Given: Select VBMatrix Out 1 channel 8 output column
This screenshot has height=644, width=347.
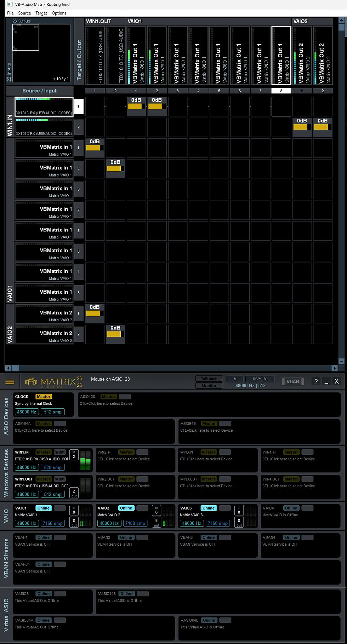Looking at the screenshot, I should click(x=281, y=56).
